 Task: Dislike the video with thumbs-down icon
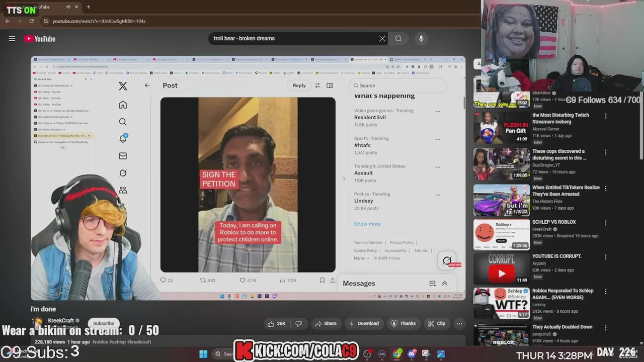(x=298, y=323)
